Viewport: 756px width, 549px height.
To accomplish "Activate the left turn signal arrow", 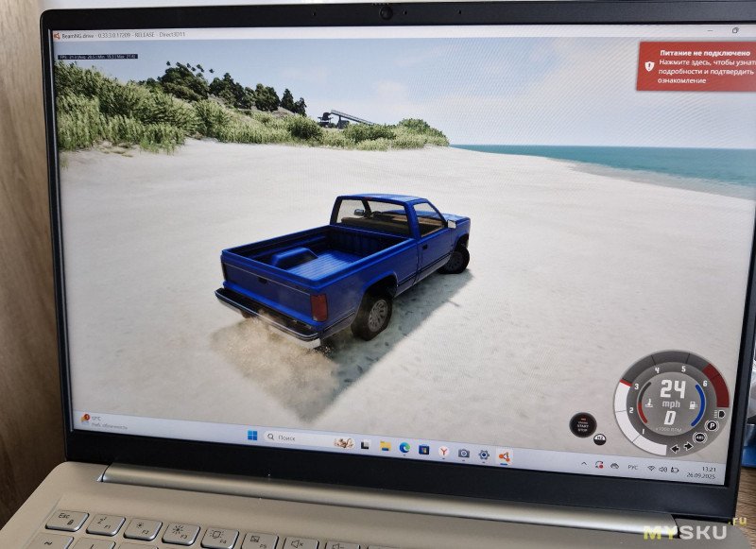I will (x=676, y=449).
